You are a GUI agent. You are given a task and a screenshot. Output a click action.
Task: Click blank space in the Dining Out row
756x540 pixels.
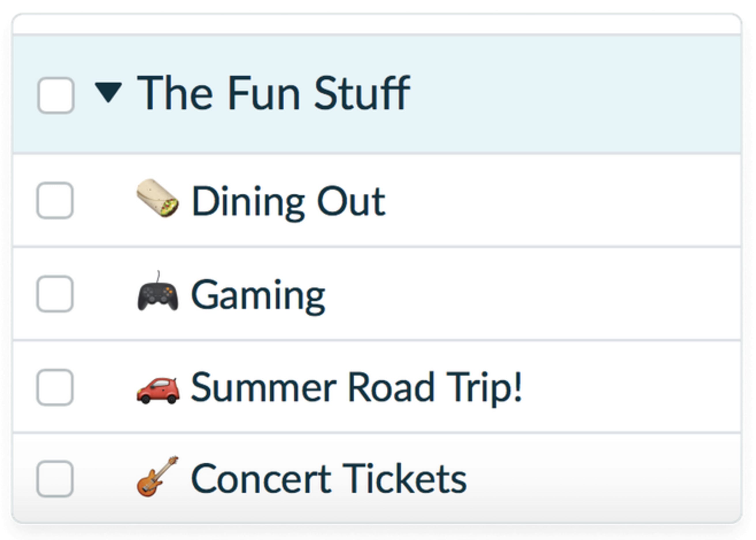565,201
